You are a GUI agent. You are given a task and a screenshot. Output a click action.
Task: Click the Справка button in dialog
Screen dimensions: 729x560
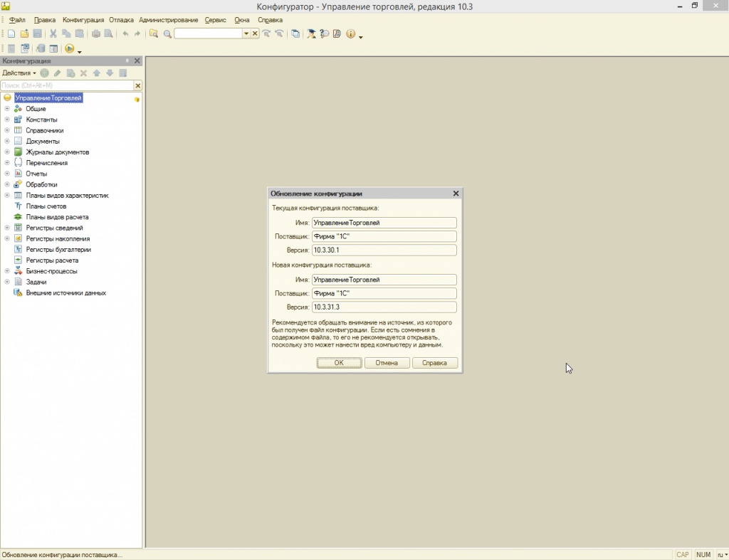(x=434, y=363)
